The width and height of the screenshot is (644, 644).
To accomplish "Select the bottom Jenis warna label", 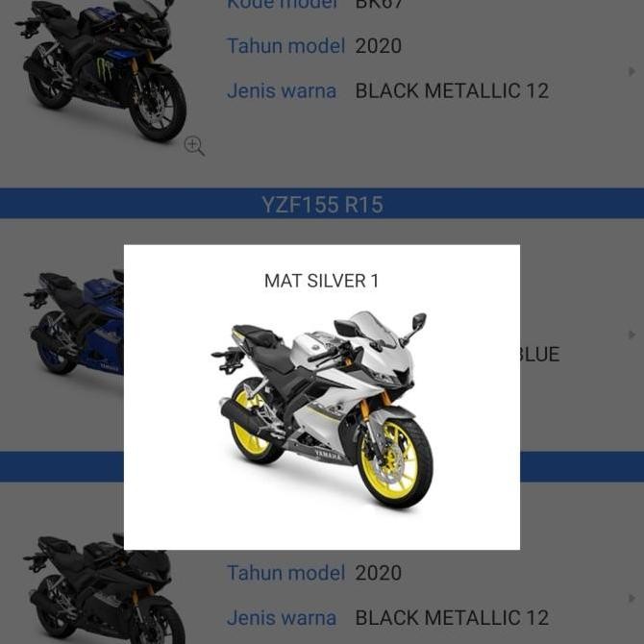I will 282,618.
